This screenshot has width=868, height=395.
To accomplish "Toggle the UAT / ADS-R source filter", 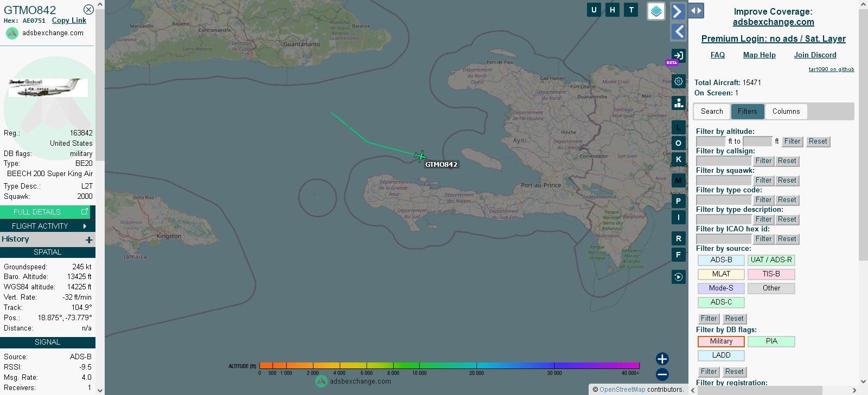I will point(771,260).
